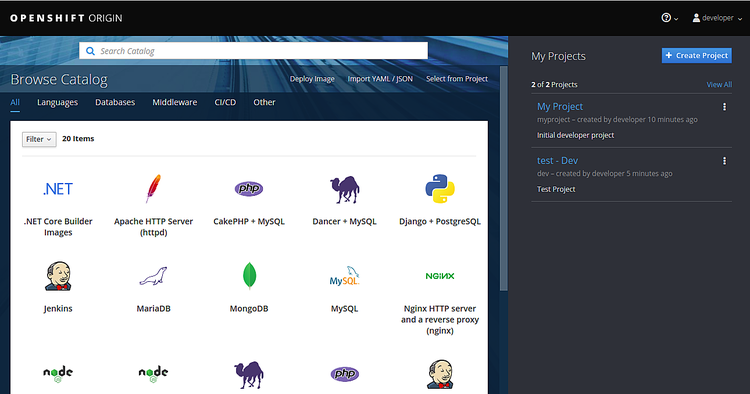
Task: Open the help question mark icon
Action: [666, 18]
